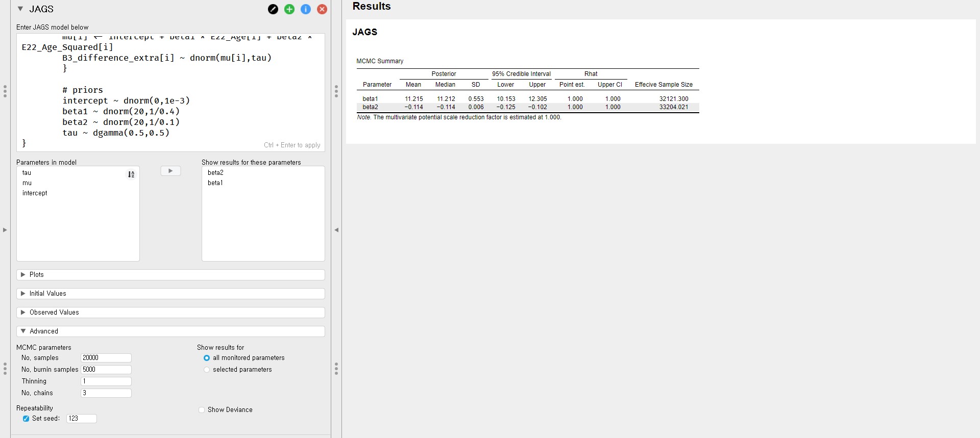980x438 pixels.
Task: Toggle the Set seed checkbox
Action: click(x=26, y=419)
